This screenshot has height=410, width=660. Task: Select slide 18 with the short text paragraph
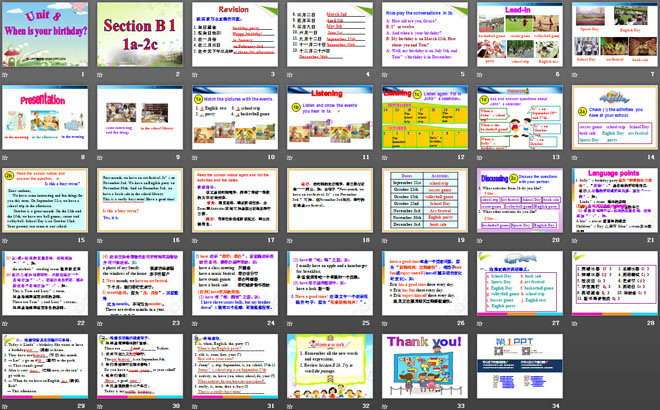(x=330, y=200)
